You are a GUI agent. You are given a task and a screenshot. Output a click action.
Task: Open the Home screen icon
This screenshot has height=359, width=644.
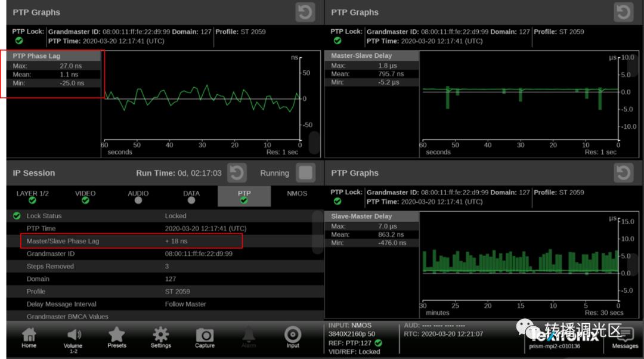(29, 338)
